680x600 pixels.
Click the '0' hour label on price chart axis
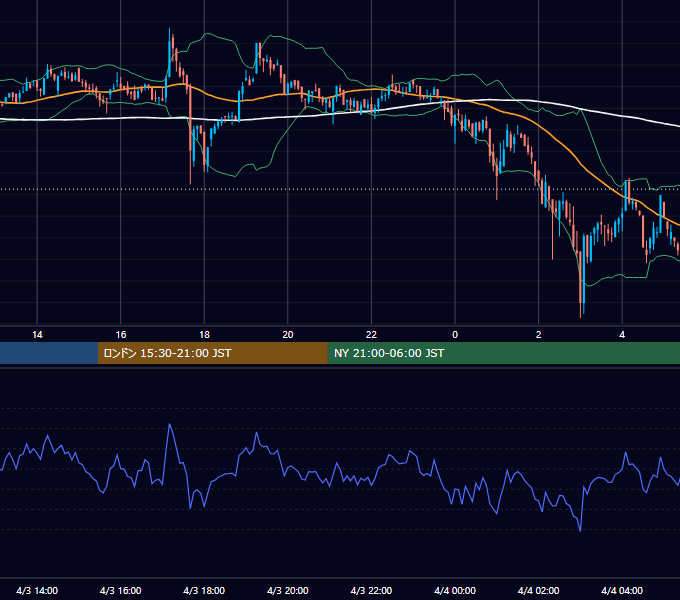[x=455, y=335]
